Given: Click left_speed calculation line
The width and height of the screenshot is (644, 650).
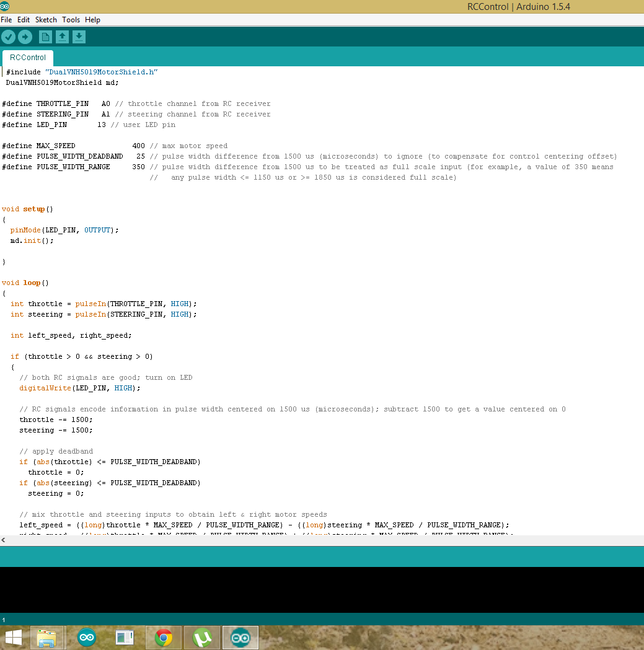Looking at the screenshot, I should pos(264,525).
